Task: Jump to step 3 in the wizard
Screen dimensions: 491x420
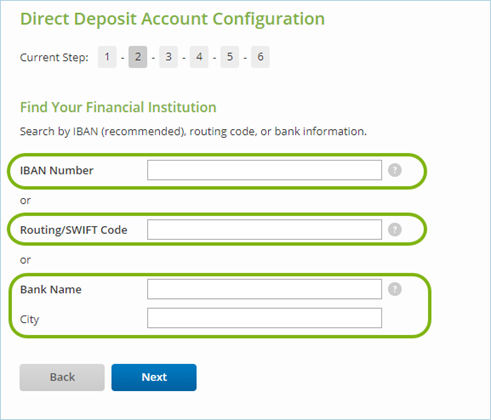Action: pos(168,57)
